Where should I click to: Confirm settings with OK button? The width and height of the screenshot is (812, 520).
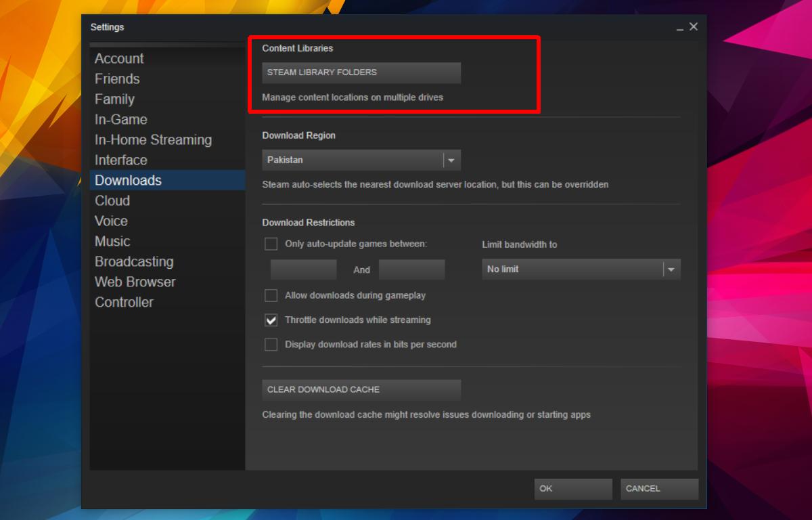point(572,488)
